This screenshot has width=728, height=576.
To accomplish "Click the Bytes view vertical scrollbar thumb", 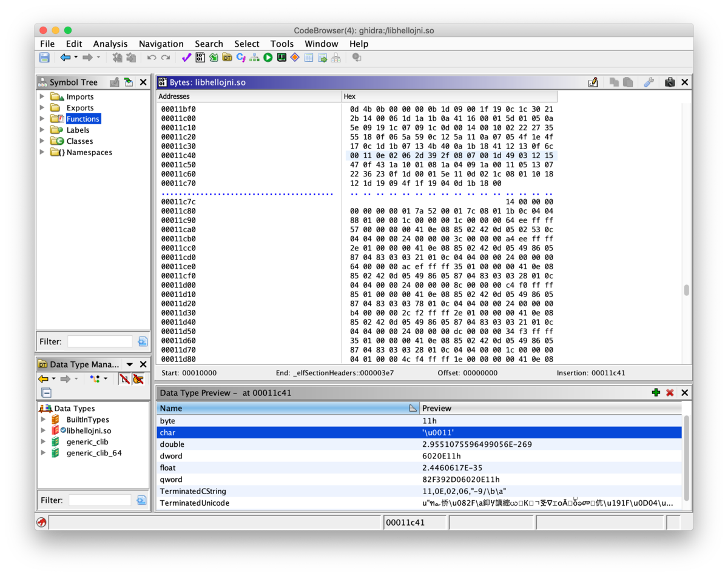I will pyautogui.click(x=687, y=290).
